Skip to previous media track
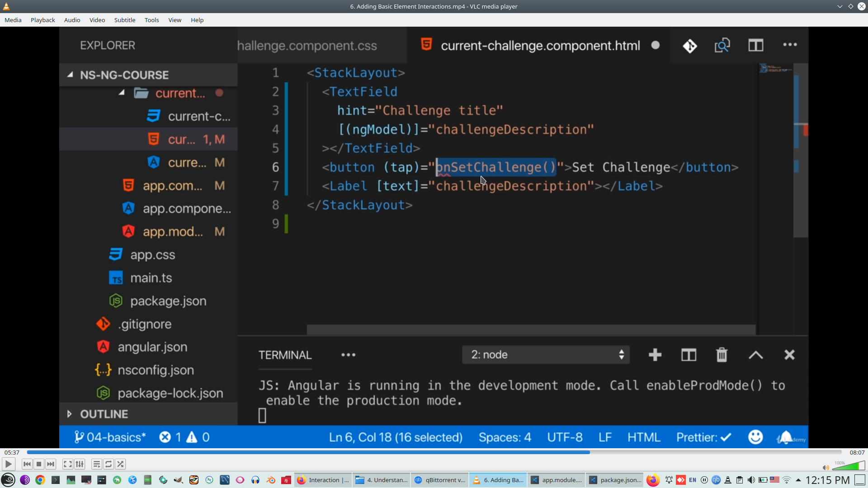Viewport: 868px width, 488px height. coord(27,464)
